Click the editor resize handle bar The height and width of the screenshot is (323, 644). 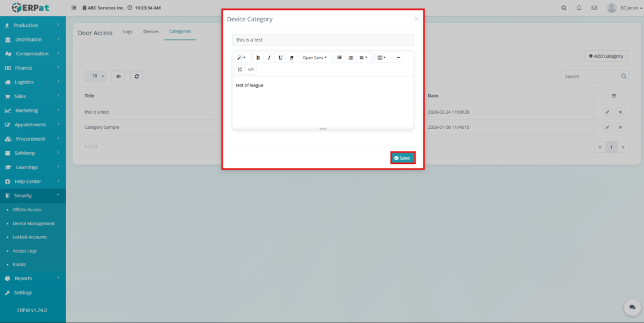tap(323, 129)
